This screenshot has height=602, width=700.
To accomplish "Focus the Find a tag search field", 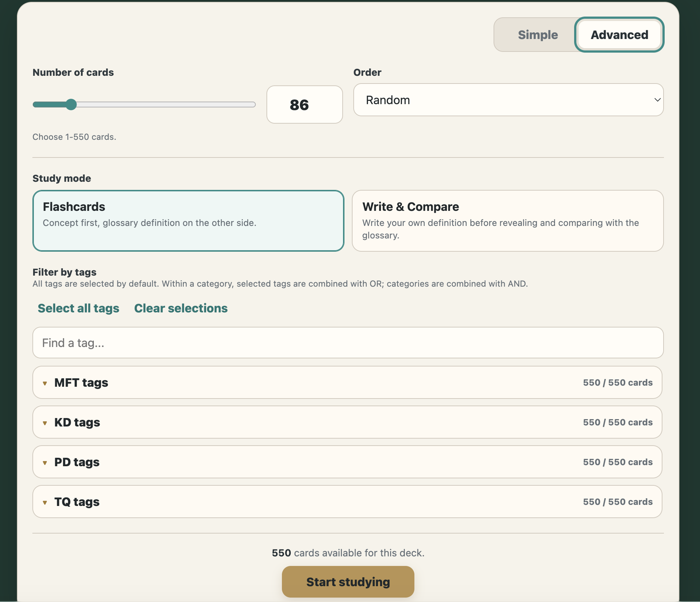I will point(348,343).
